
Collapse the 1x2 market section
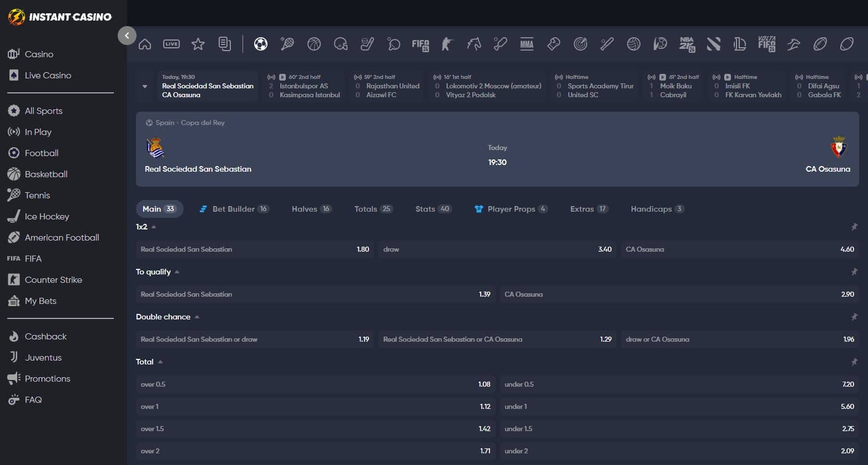(x=154, y=227)
